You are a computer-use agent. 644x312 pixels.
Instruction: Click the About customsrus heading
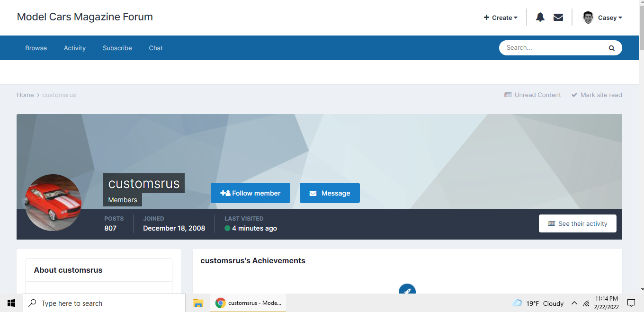tap(68, 270)
